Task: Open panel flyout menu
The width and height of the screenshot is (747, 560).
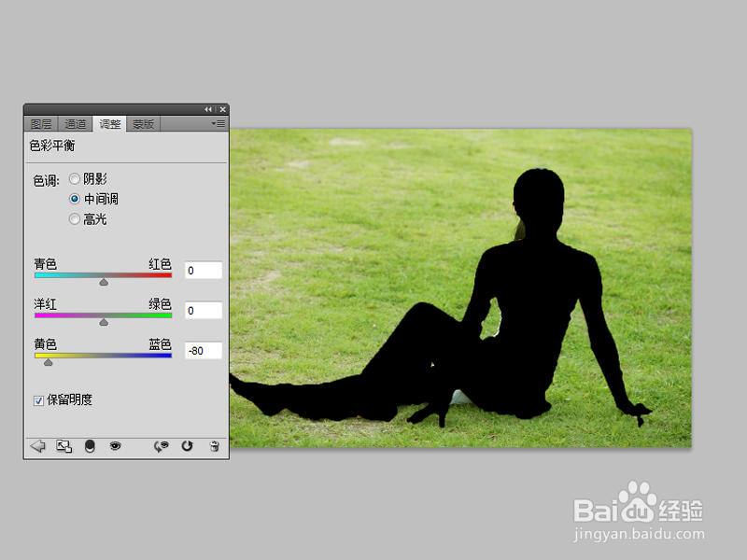Action: 218,124
